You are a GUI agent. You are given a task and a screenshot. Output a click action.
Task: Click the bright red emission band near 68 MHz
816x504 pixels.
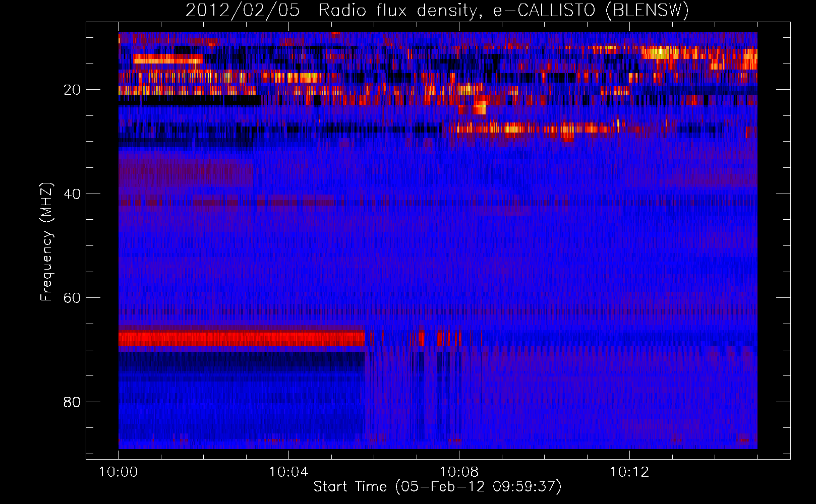coord(242,339)
